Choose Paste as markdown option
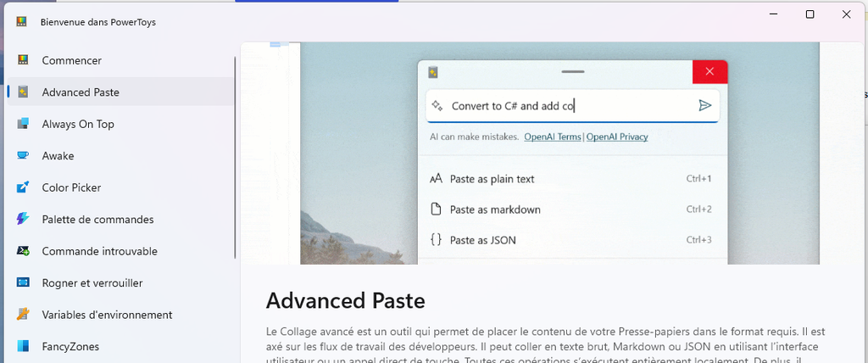 click(x=571, y=209)
